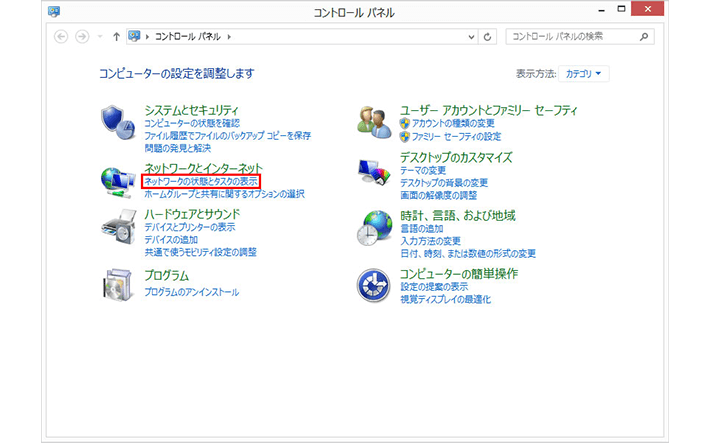The image size is (710, 443).
Task: Click the refresh button beside address bar
Action: pos(488,37)
